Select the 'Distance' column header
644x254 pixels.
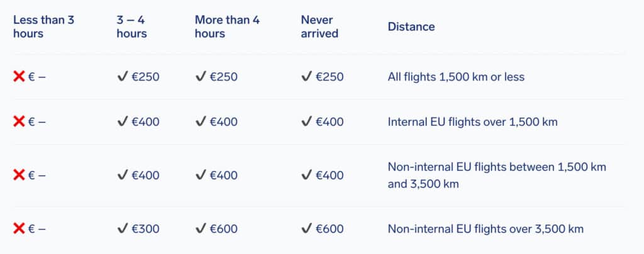pos(411,26)
